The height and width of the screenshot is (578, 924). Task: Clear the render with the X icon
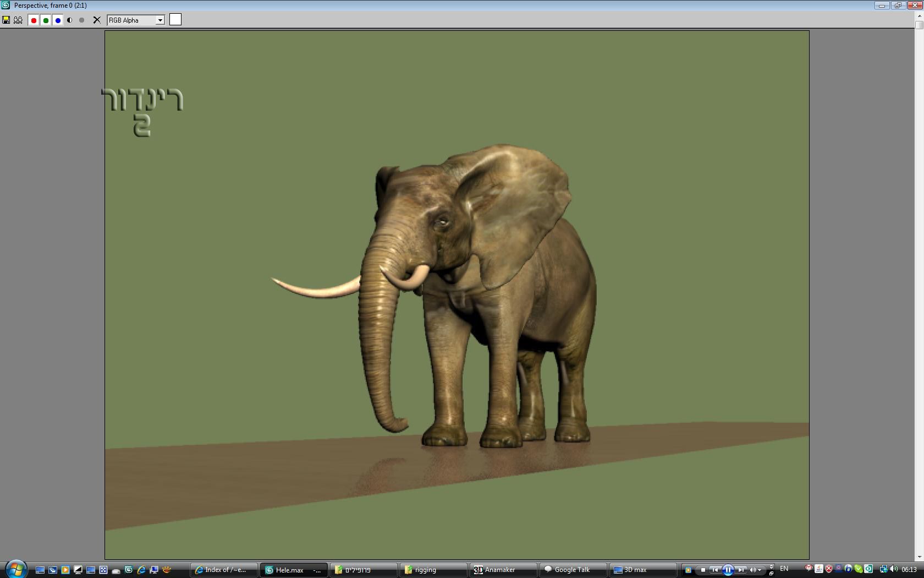coord(97,20)
